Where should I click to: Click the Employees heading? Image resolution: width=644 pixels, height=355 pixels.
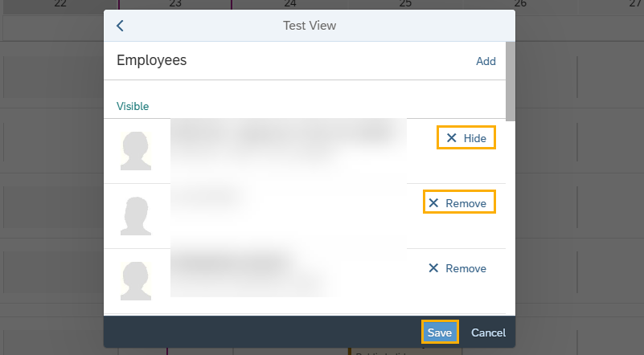pos(152,60)
